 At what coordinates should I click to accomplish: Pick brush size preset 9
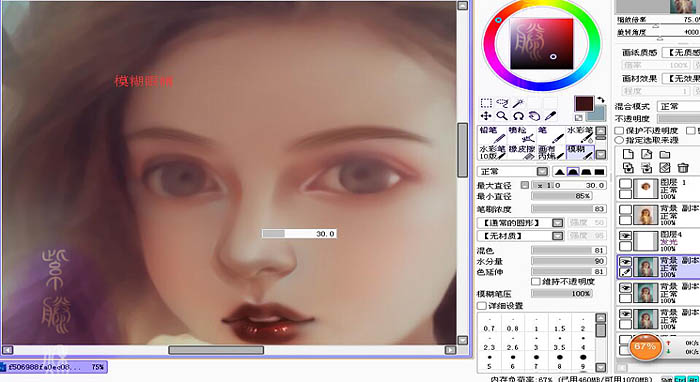click(583, 362)
